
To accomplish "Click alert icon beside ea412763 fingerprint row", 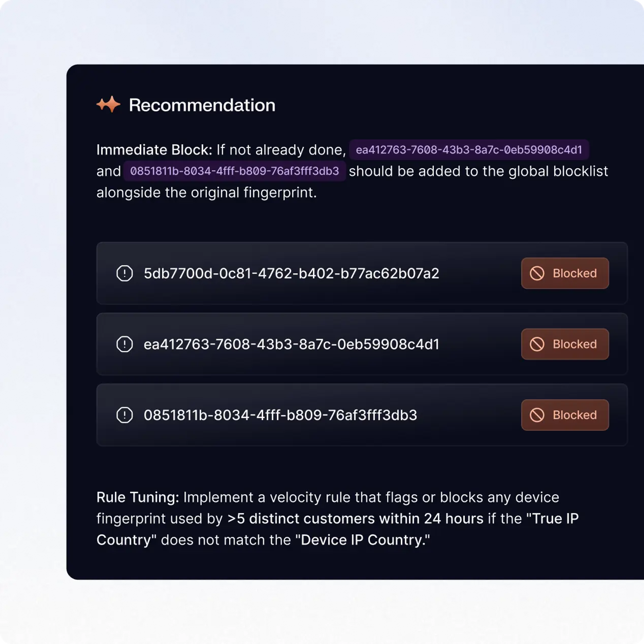I will [x=125, y=344].
